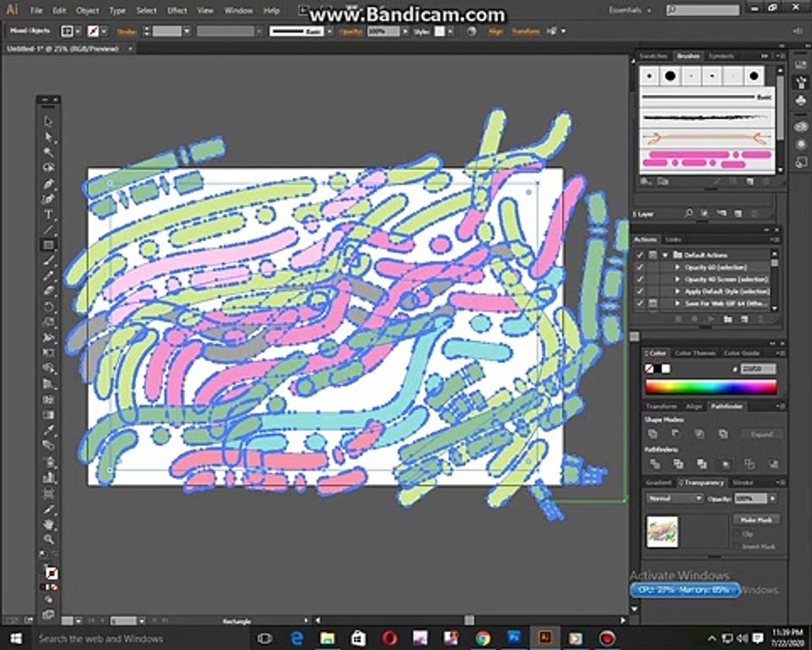The height and width of the screenshot is (650, 812).
Task: Toggle checkmark for Apply Default Style action
Action: coord(640,292)
